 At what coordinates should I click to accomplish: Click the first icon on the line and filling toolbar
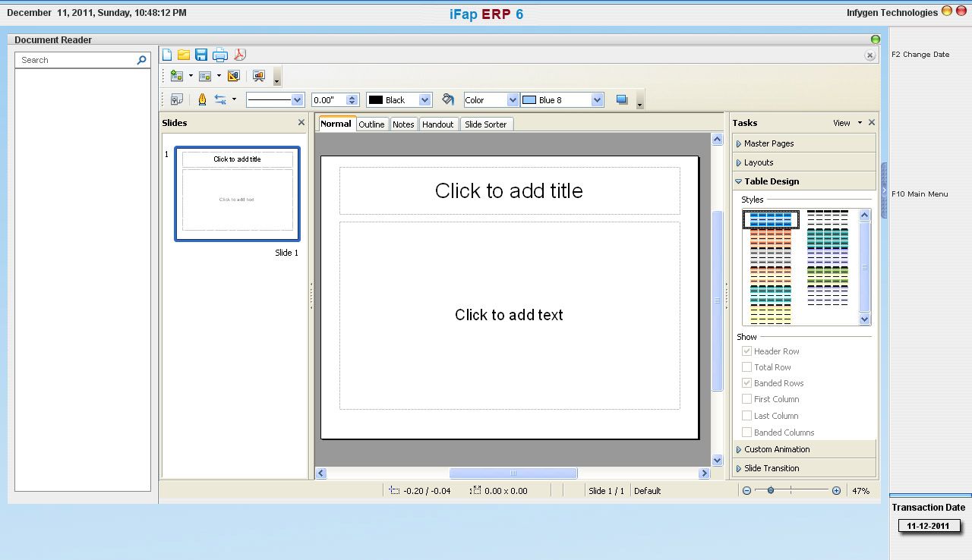point(177,99)
